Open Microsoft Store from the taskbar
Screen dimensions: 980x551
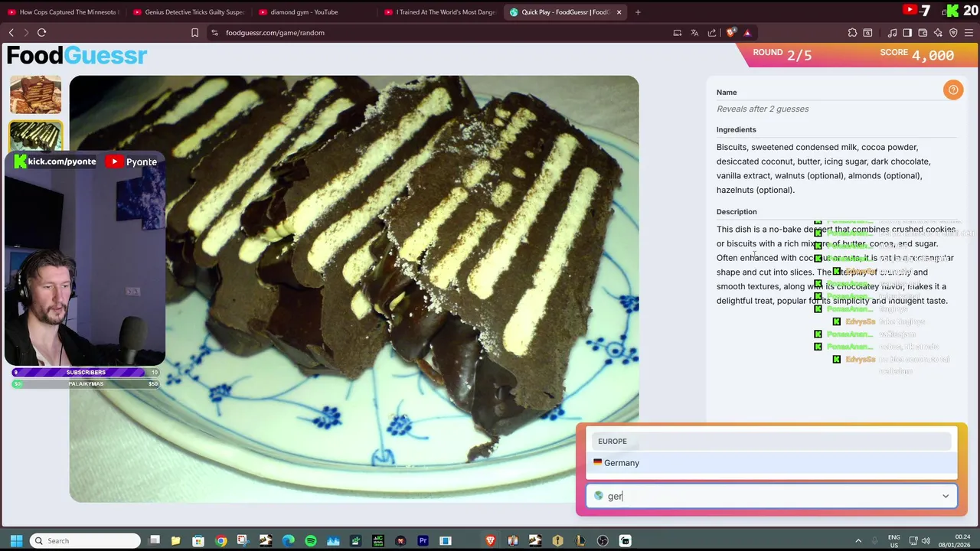click(198, 541)
